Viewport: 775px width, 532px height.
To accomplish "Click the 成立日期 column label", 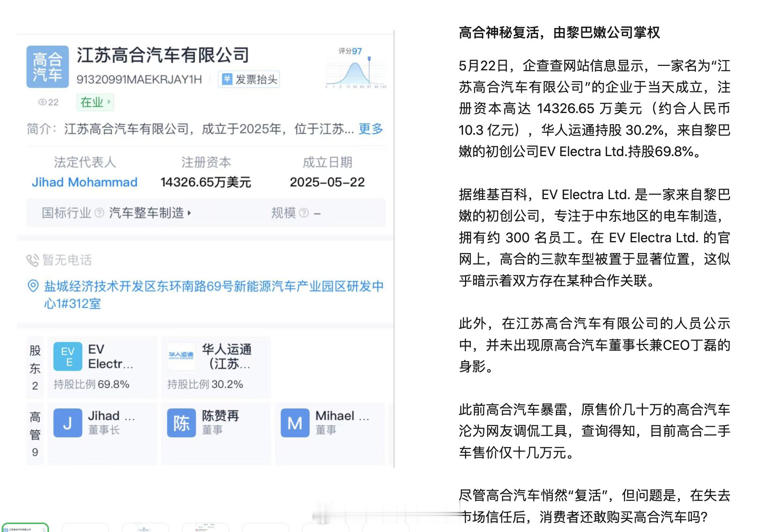I will coord(327,162).
